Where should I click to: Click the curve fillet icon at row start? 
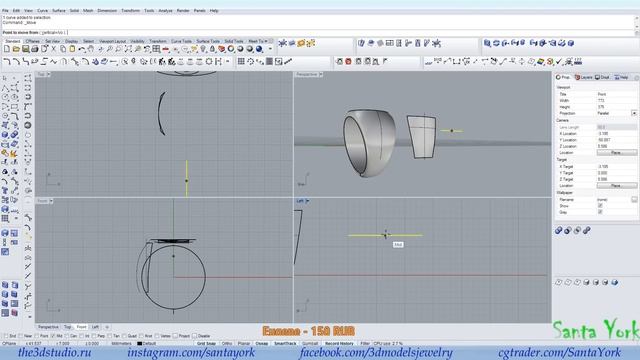[7, 62]
